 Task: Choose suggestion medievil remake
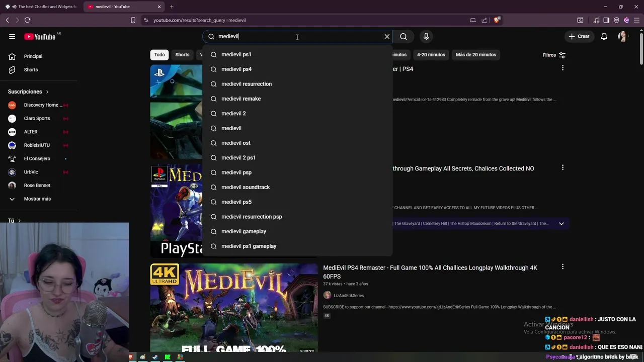(x=297, y=99)
